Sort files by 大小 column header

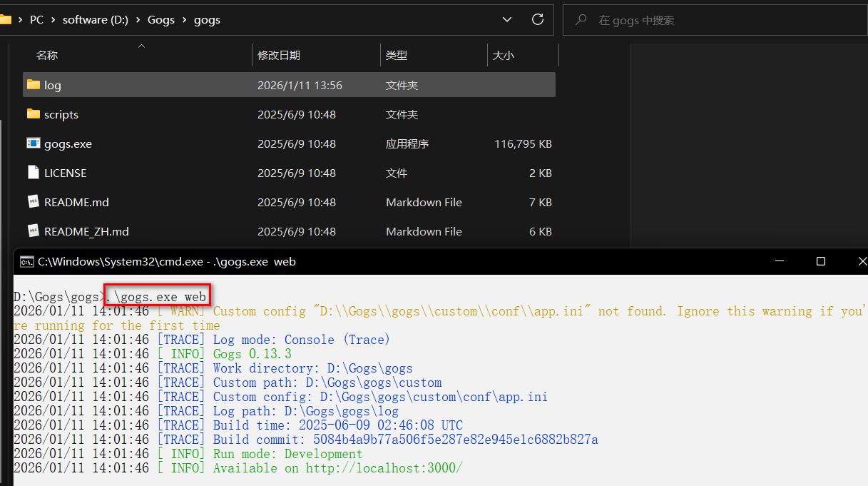504,55
